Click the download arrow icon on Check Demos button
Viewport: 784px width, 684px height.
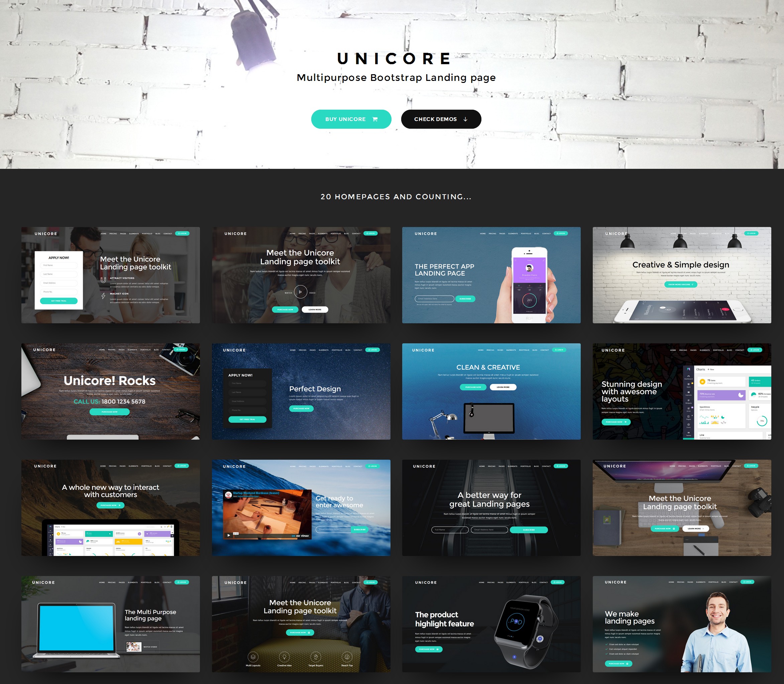coord(468,119)
